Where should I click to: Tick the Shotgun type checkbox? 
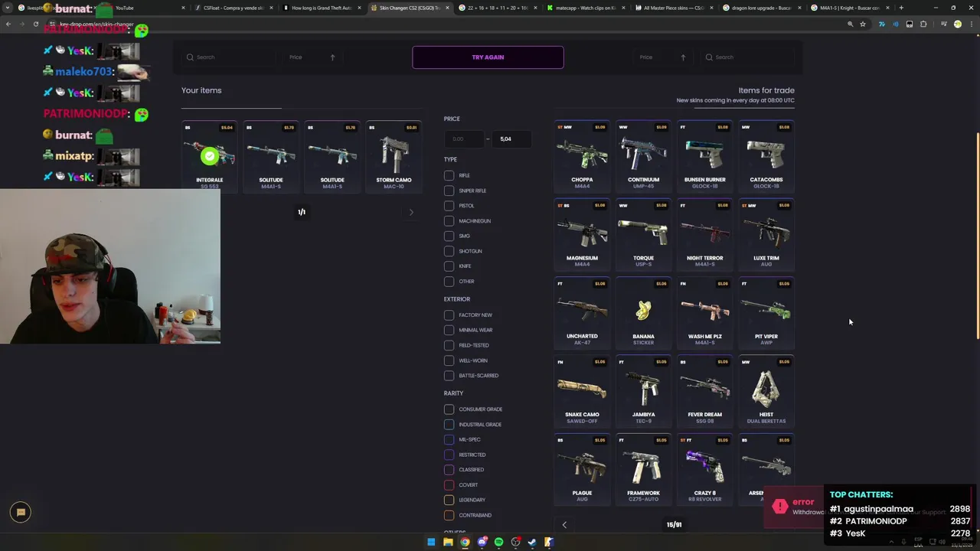[x=449, y=251]
